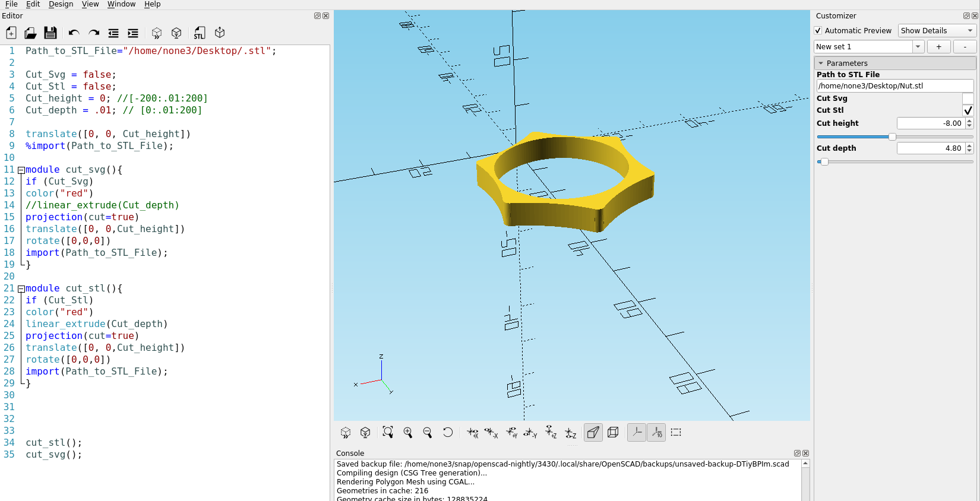980x501 pixels.
Task: Click the Cut depth slider handle
Action: (x=824, y=161)
